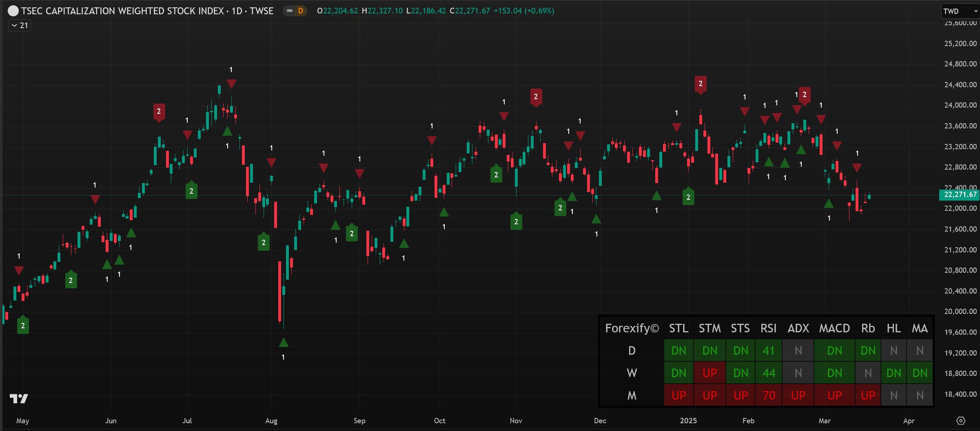Click the open value O22,204.62

337,11
